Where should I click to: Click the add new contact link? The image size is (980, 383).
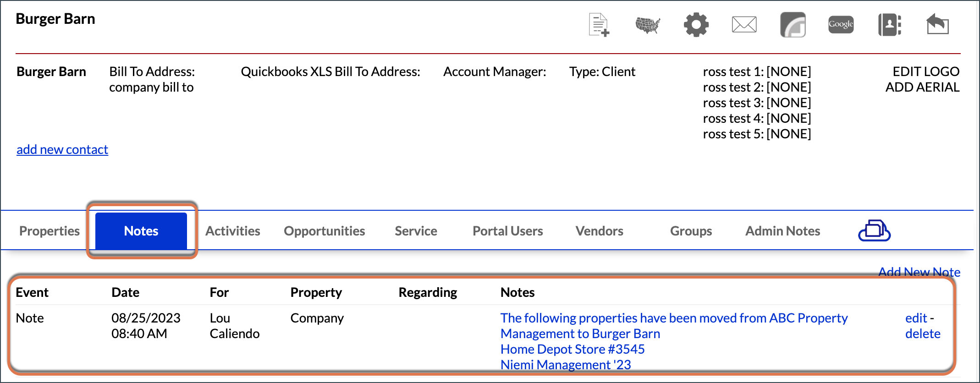click(x=62, y=149)
